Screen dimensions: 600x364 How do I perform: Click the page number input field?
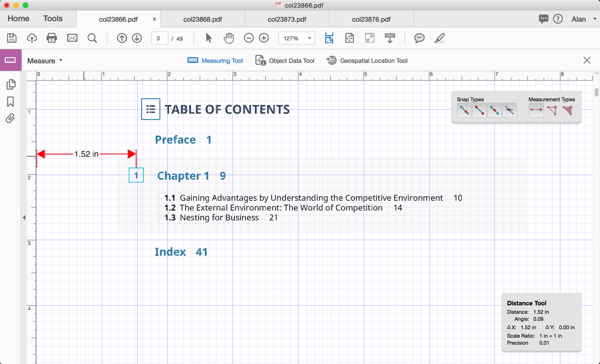pyautogui.click(x=159, y=38)
